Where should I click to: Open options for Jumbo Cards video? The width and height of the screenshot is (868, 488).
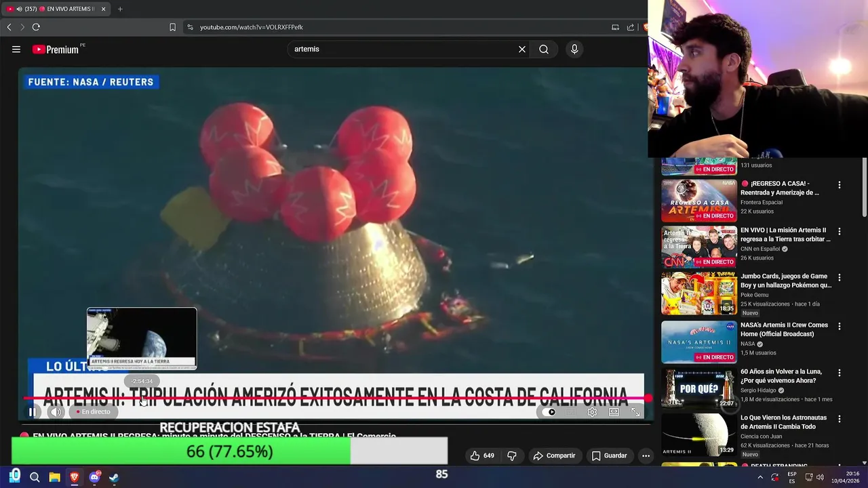[839, 278]
